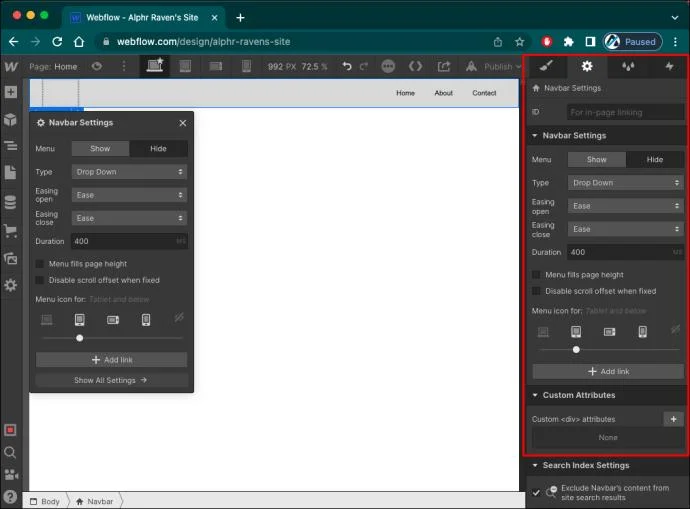Click Add link button in popup
Image resolution: width=690 pixels, height=509 pixels.
pos(111,360)
